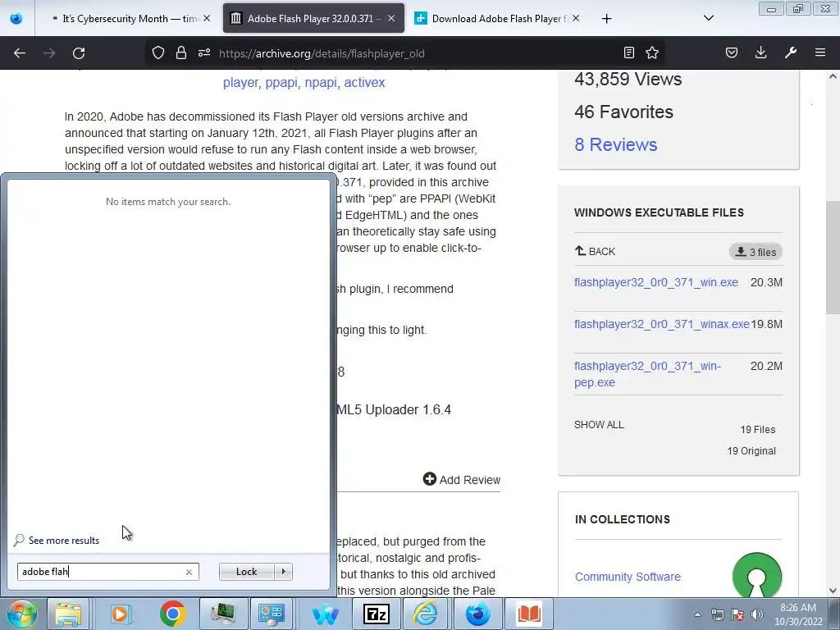The image size is (840, 630).
Task: Open the computer board taskbar icon
Action: point(223,614)
